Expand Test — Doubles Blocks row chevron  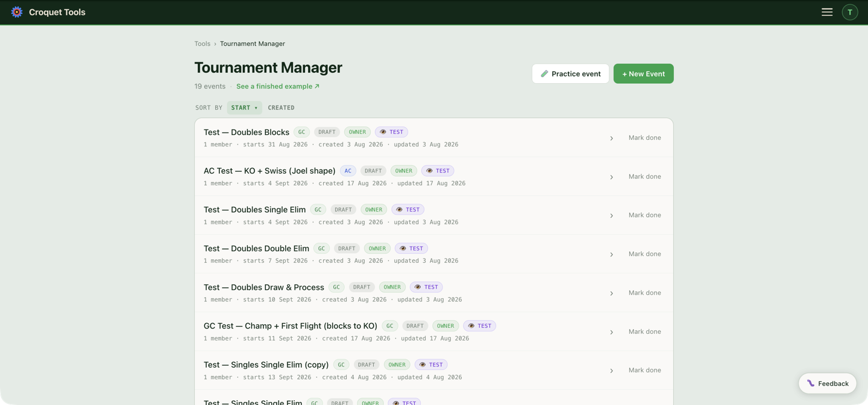[x=611, y=138]
